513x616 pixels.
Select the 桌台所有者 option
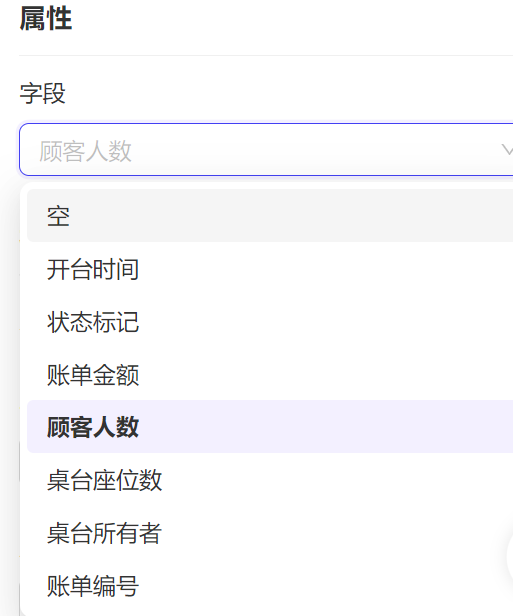point(270,533)
